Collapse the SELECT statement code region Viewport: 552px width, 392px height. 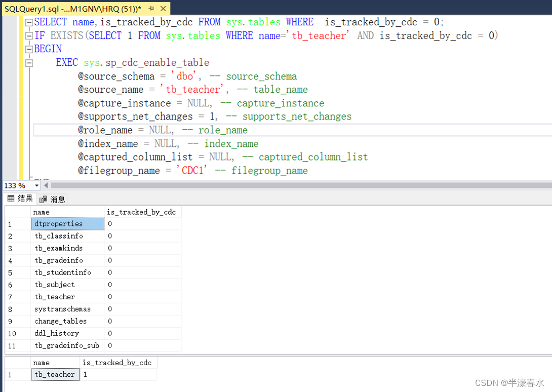click(29, 21)
